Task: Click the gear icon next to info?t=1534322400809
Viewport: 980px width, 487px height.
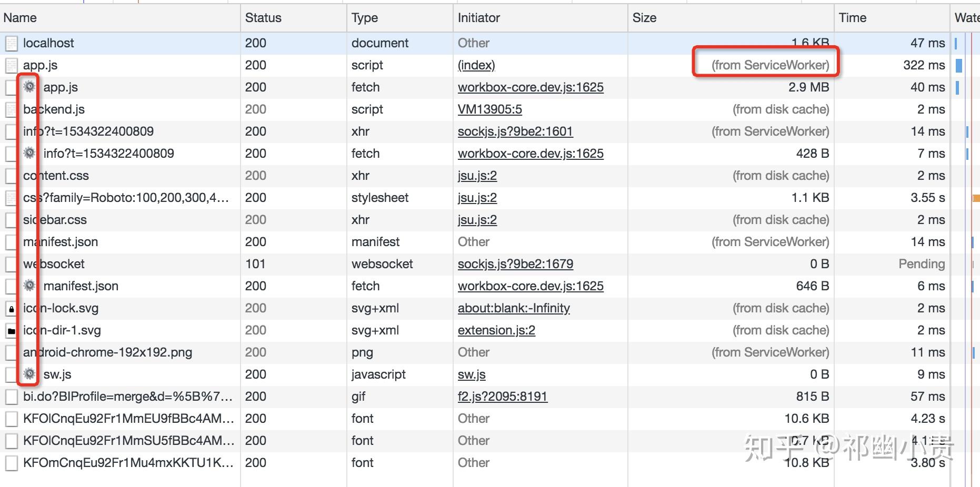Action: [x=29, y=153]
